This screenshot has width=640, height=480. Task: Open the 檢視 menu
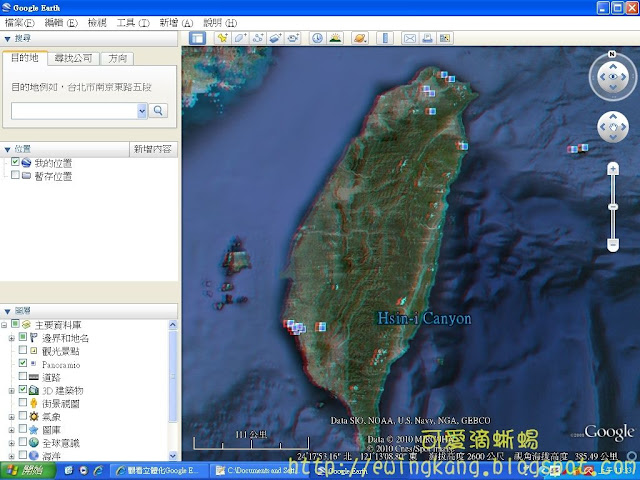pyautogui.click(x=97, y=23)
